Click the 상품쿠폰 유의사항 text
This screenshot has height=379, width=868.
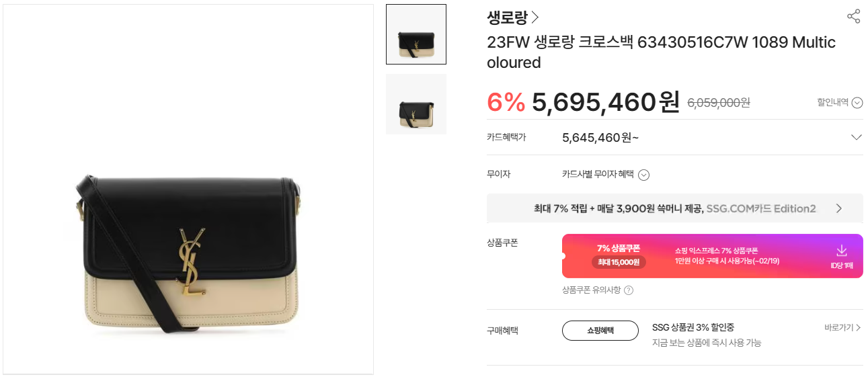591,290
